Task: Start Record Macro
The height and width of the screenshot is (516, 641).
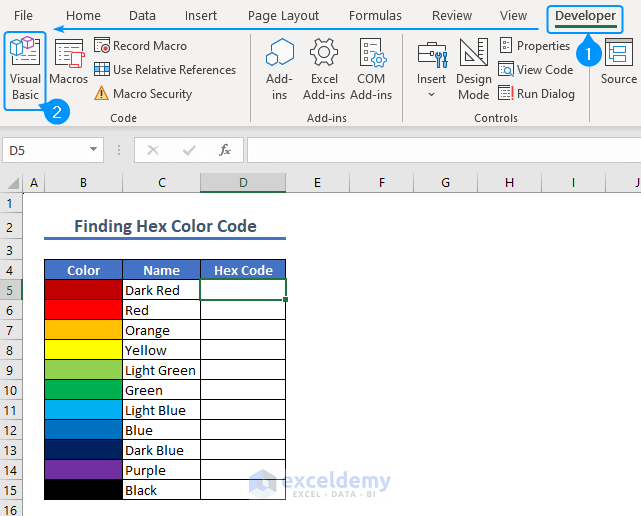Action: [x=141, y=45]
